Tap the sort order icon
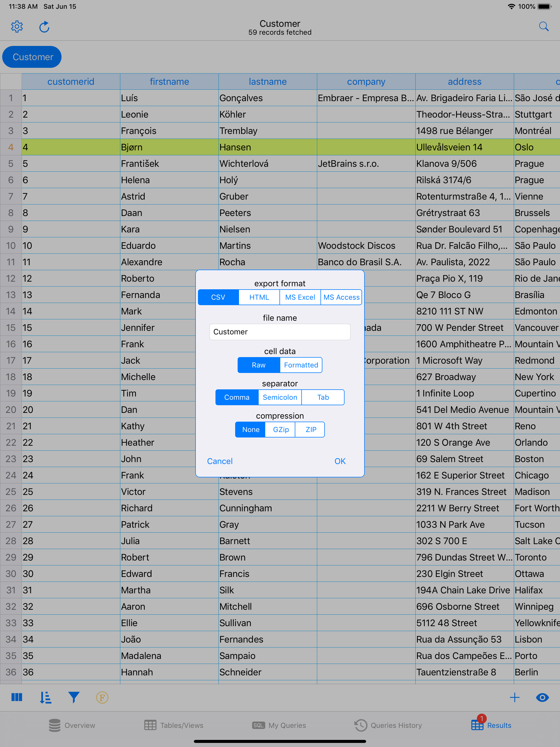The height and width of the screenshot is (747, 560). pyautogui.click(x=45, y=697)
